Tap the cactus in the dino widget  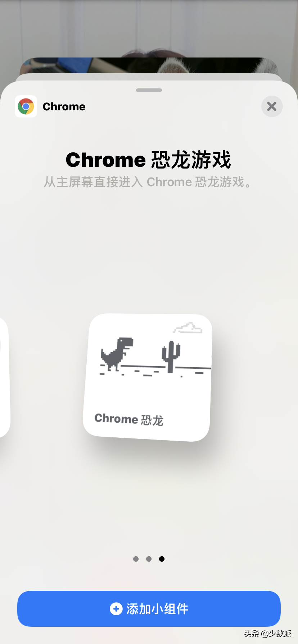coord(171,356)
